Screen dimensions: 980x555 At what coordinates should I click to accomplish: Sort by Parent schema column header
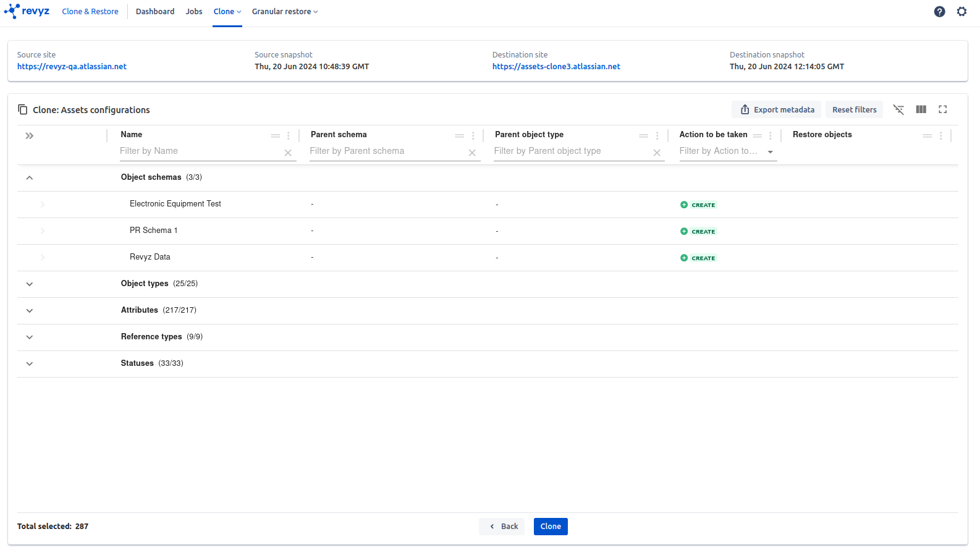tap(339, 135)
